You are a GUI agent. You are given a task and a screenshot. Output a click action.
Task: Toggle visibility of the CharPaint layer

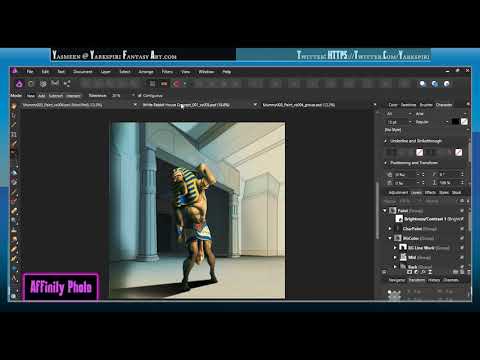click(x=462, y=229)
